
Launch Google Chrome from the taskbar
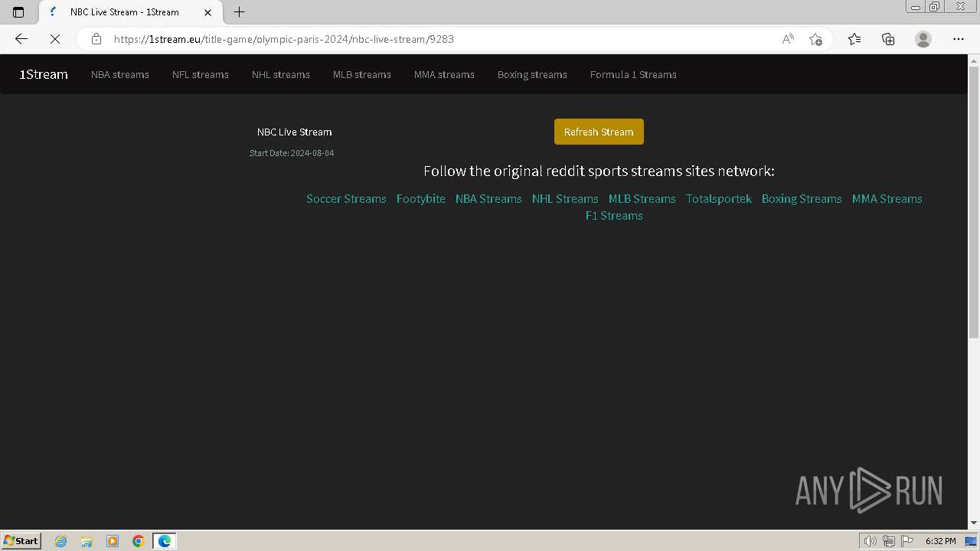coord(139,541)
